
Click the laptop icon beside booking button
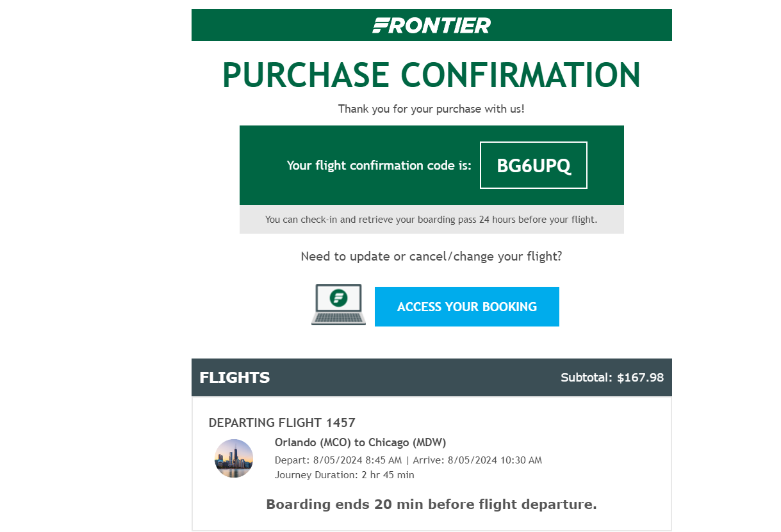click(x=338, y=305)
